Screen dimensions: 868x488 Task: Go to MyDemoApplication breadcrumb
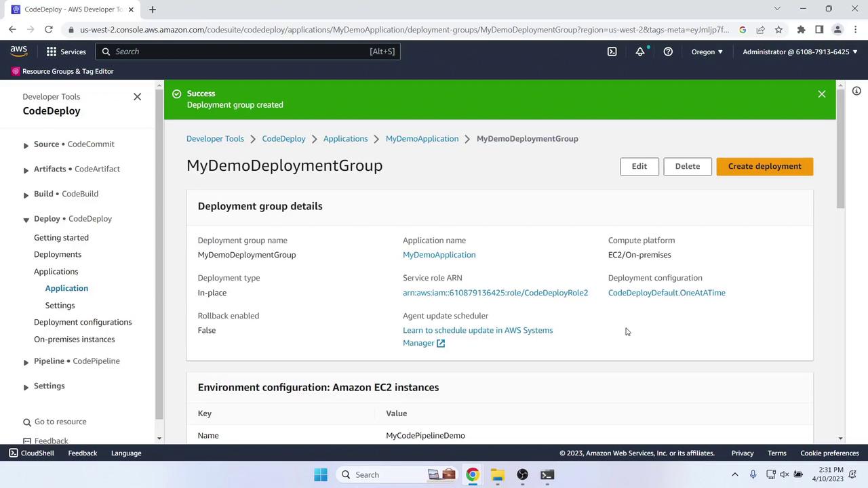tap(422, 139)
